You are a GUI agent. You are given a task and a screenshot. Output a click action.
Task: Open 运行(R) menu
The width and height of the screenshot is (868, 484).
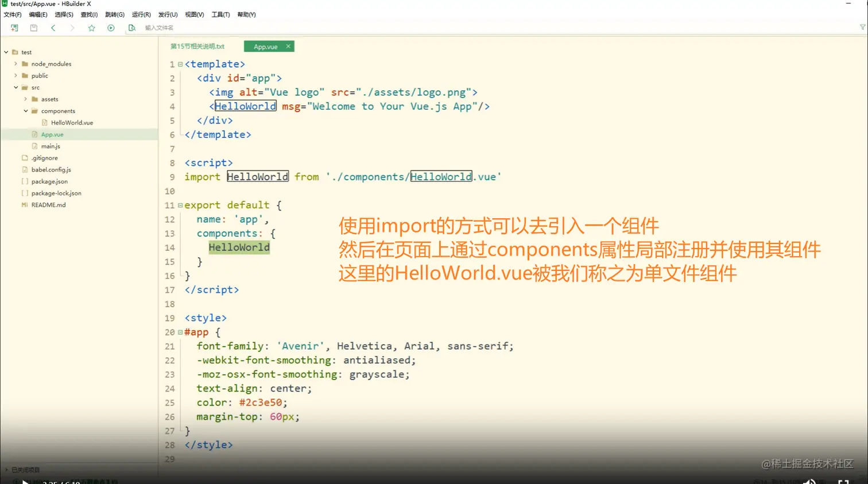point(141,14)
